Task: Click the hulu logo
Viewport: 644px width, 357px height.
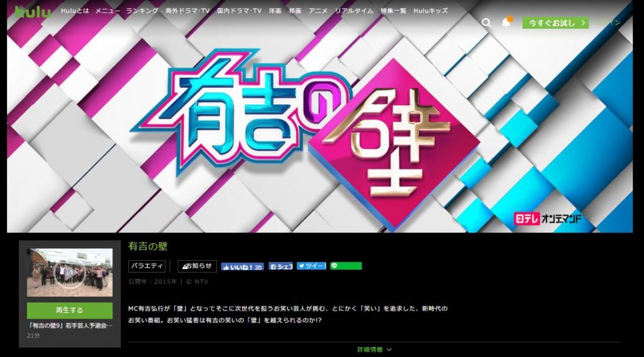Action: (33, 12)
